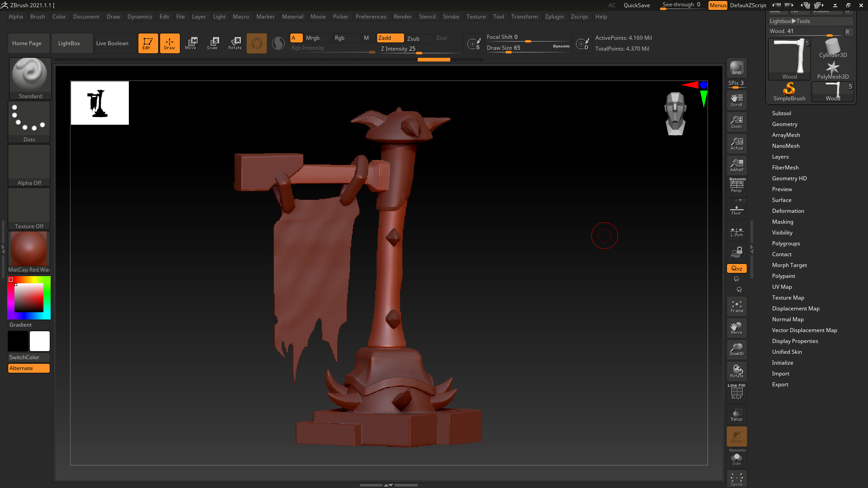Click the AAHalf zoom icon
868x488 pixels.
tap(736, 165)
